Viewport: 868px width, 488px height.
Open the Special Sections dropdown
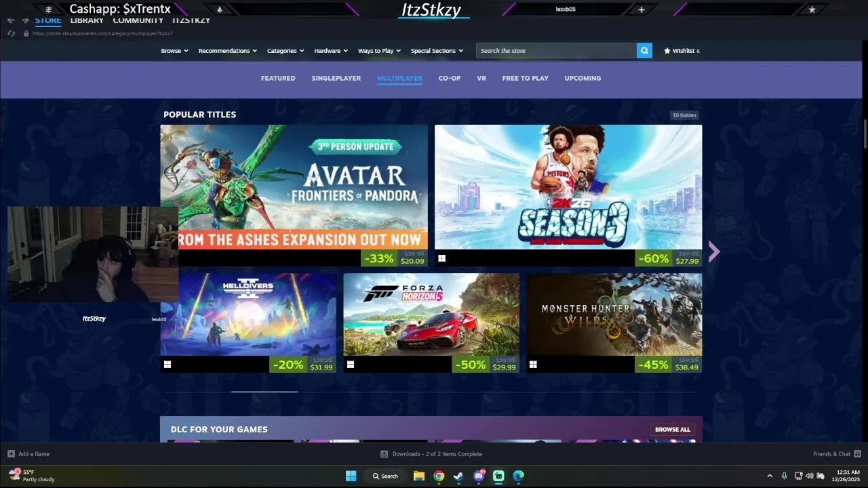[437, 51]
